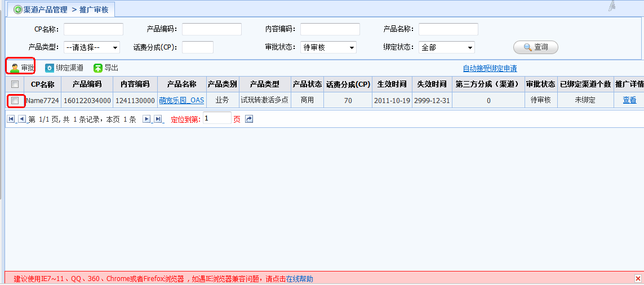Click the 导出 export icon

point(98,68)
